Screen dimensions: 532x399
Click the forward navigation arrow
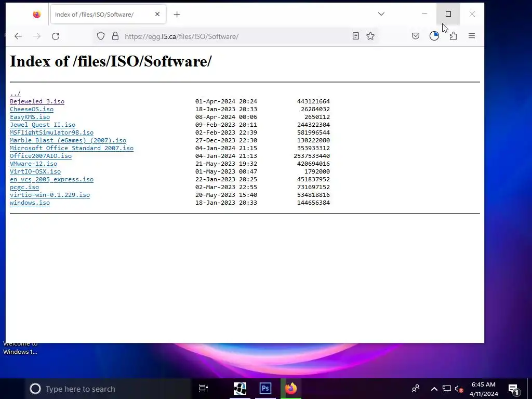pos(37,36)
